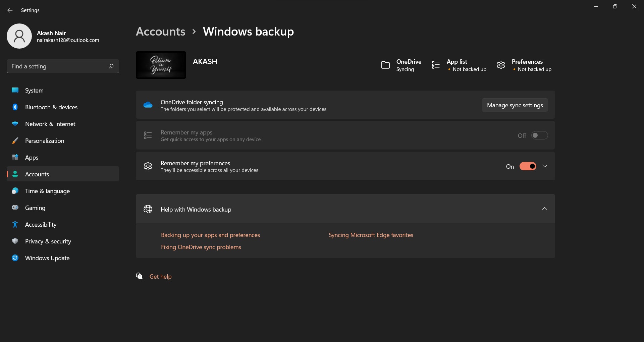Navigate to Privacy & security
644x342 pixels.
point(63,241)
